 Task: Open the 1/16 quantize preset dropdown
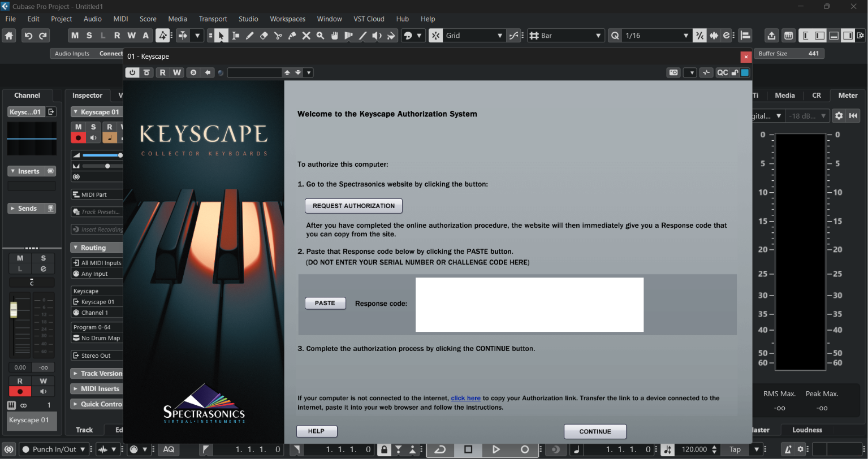(x=657, y=36)
